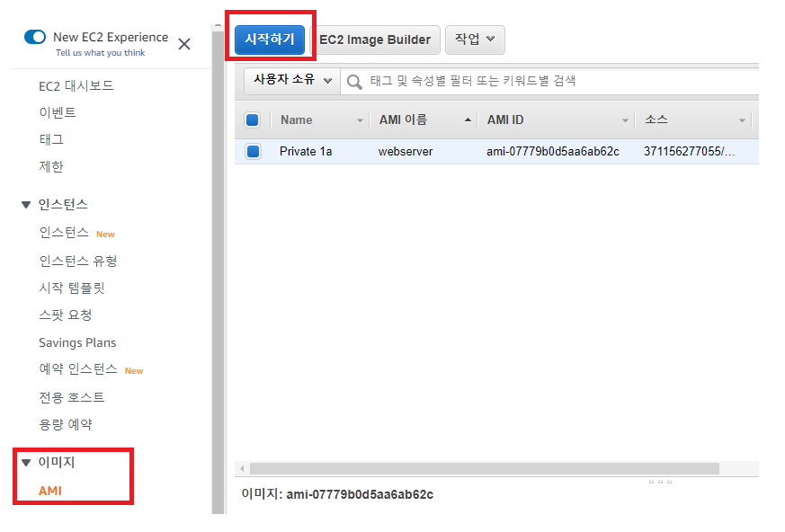Click the horizontal scrollbar of the table
This screenshot has width=785, height=532.
[x=484, y=468]
